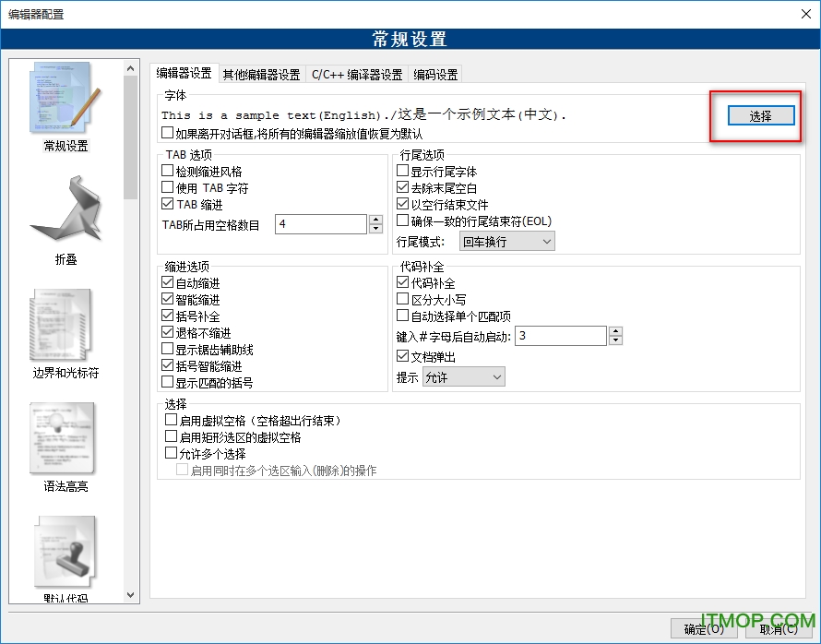
Task: Open the 折叠 folding category icon
Action: 65,210
